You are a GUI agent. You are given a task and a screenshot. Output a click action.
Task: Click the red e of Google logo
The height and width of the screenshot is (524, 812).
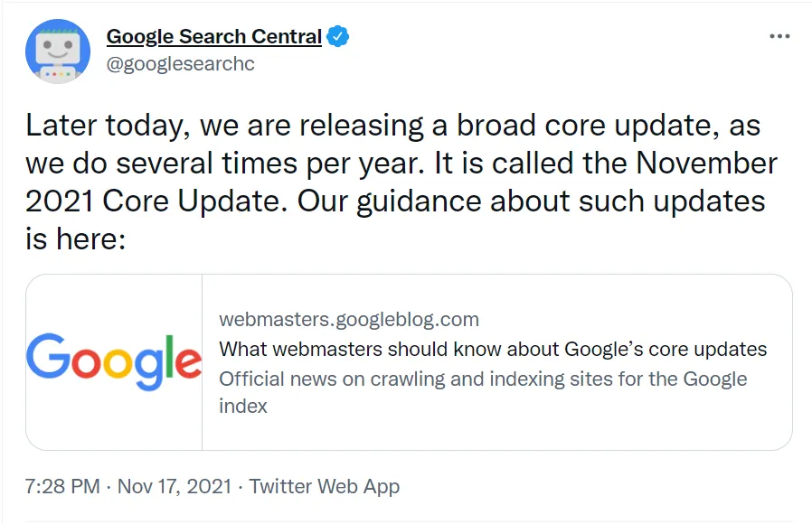(x=185, y=361)
